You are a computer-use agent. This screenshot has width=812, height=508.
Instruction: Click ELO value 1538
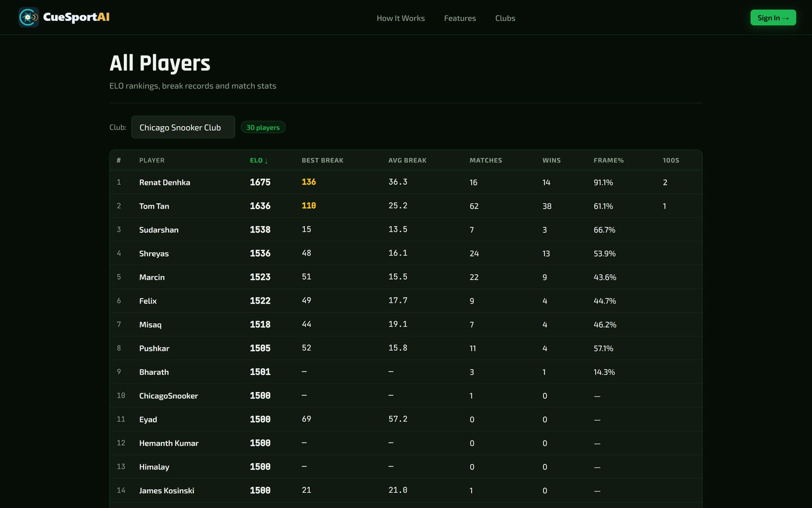pos(260,230)
